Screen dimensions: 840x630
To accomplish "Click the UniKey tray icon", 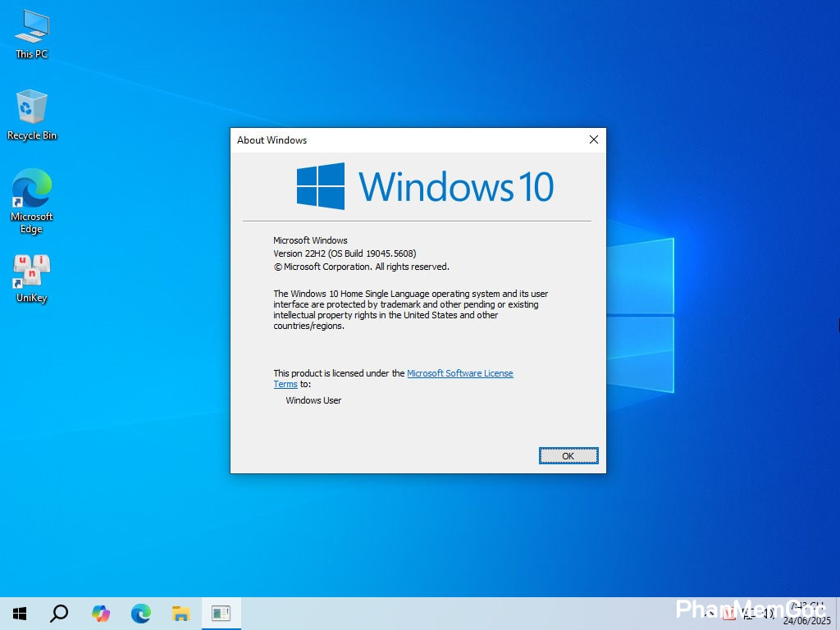I will 728,614.
